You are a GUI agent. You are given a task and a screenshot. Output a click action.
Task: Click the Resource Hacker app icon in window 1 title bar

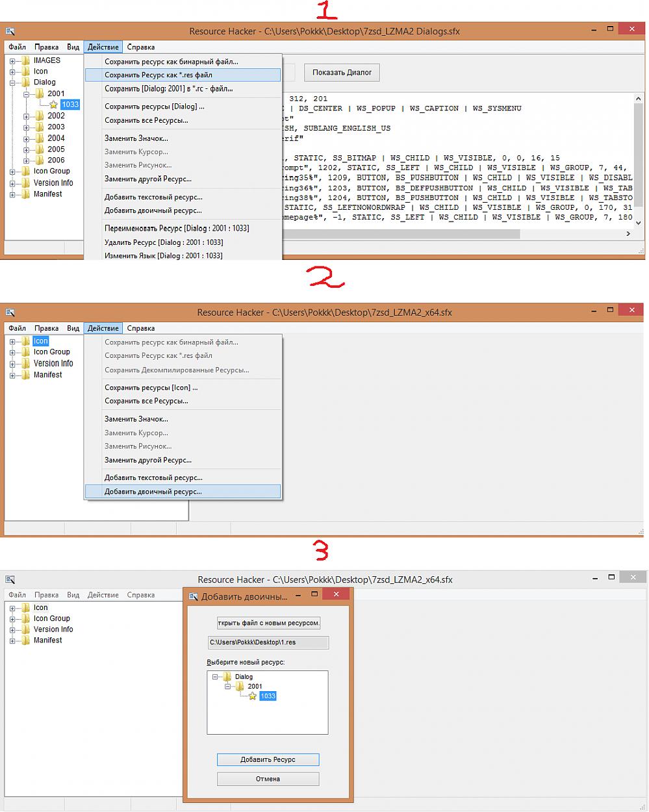click(10, 31)
